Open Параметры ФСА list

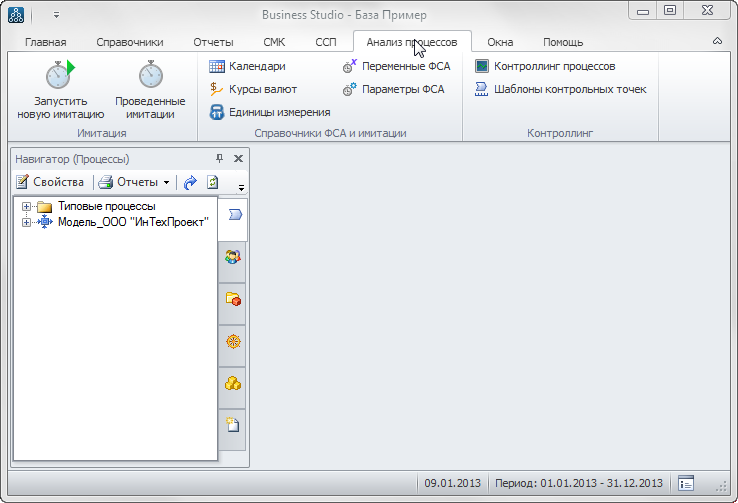393,89
